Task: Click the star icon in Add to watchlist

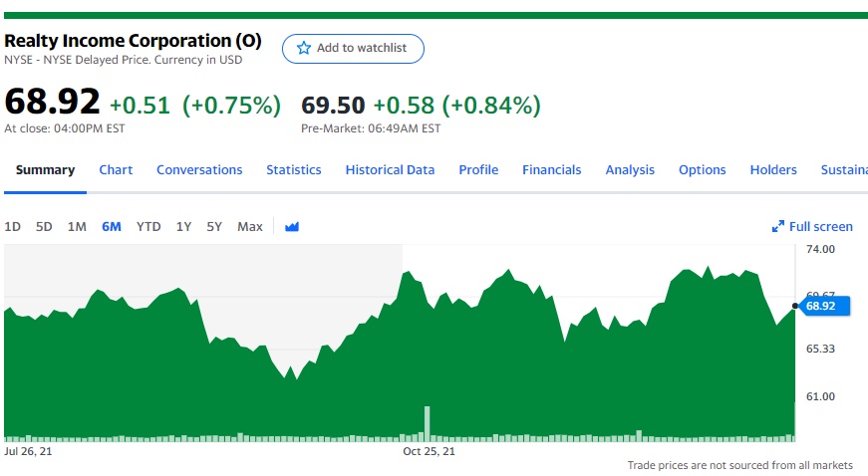Action: (303, 48)
